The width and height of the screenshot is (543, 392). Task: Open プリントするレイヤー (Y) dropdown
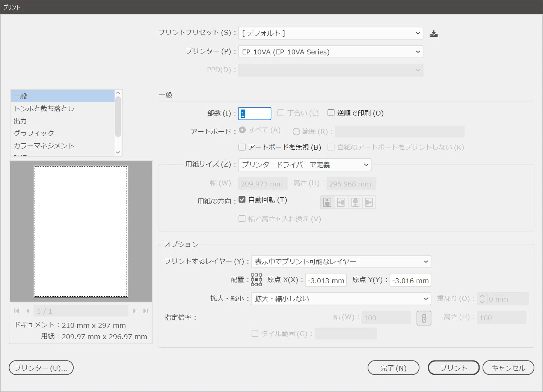[x=341, y=261]
